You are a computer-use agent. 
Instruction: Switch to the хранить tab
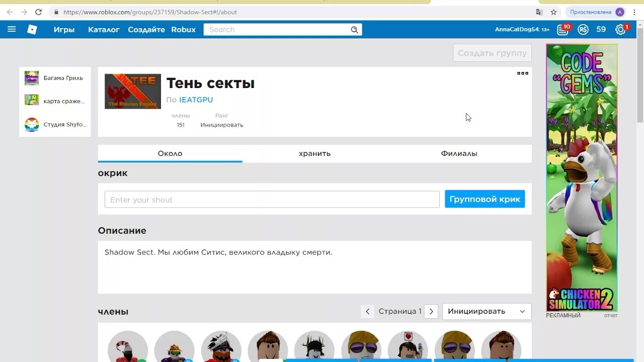[x=314, y=153]
